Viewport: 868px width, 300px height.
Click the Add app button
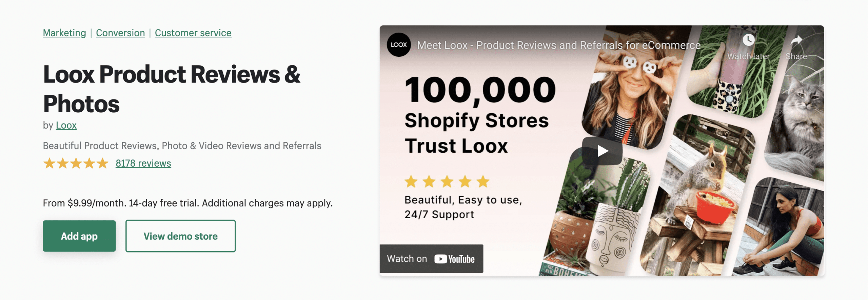pyautogui.click(x=79, y=236)
